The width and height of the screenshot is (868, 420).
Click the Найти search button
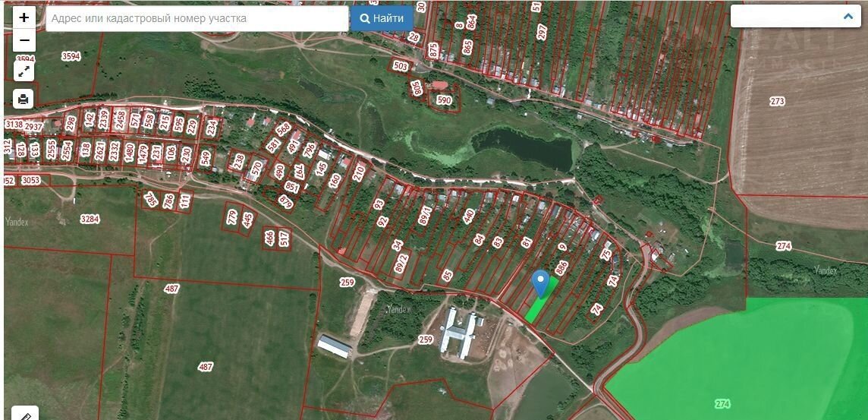(382, 19)
